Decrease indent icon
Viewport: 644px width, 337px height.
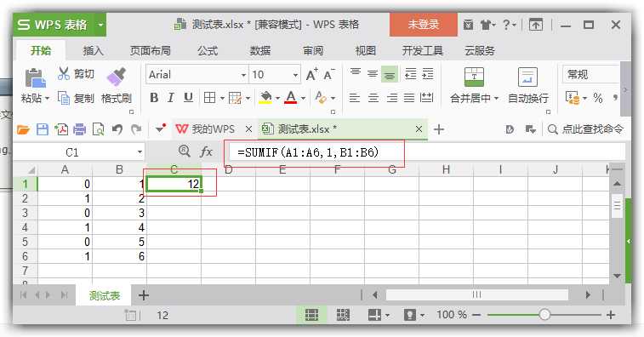click(x=410, y=74)
